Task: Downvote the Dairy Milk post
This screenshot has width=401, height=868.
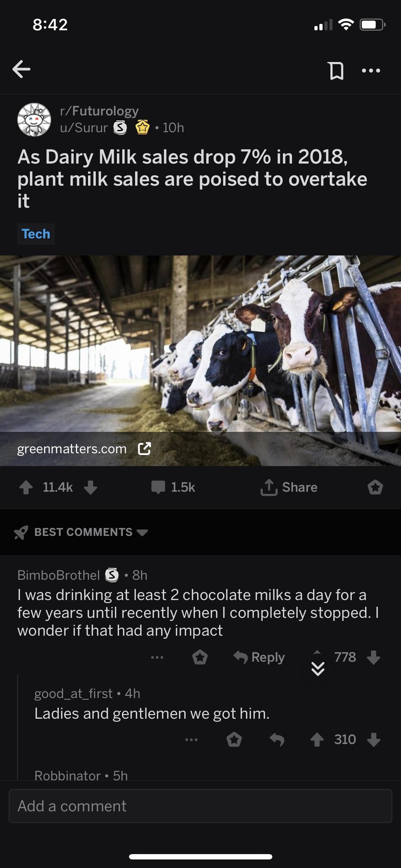Action: click(91, 487)
